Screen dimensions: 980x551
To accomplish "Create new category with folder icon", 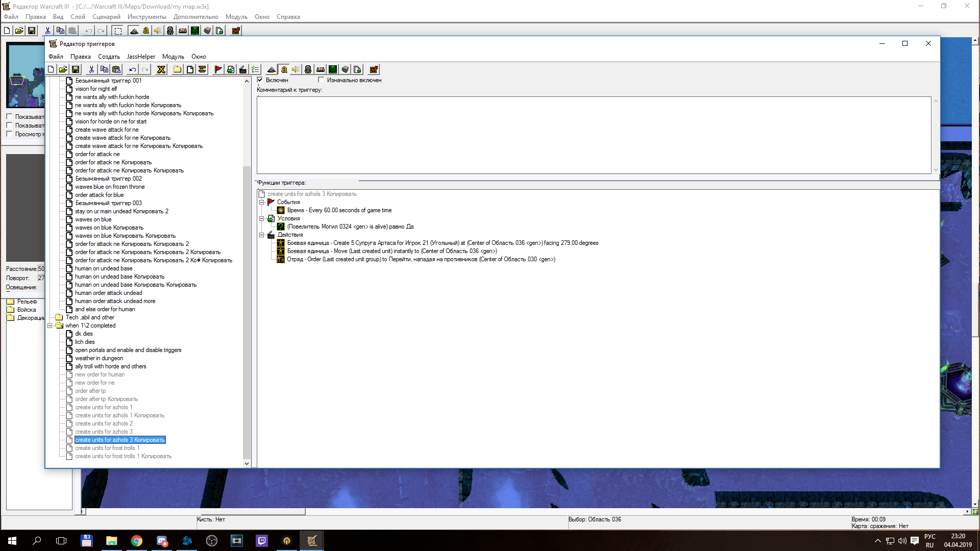I will (177, 69).
